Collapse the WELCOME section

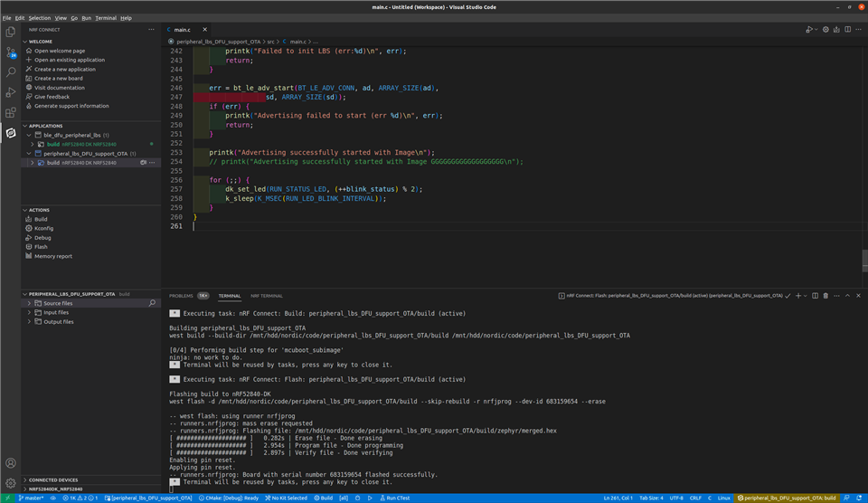(x=25, y=42)
